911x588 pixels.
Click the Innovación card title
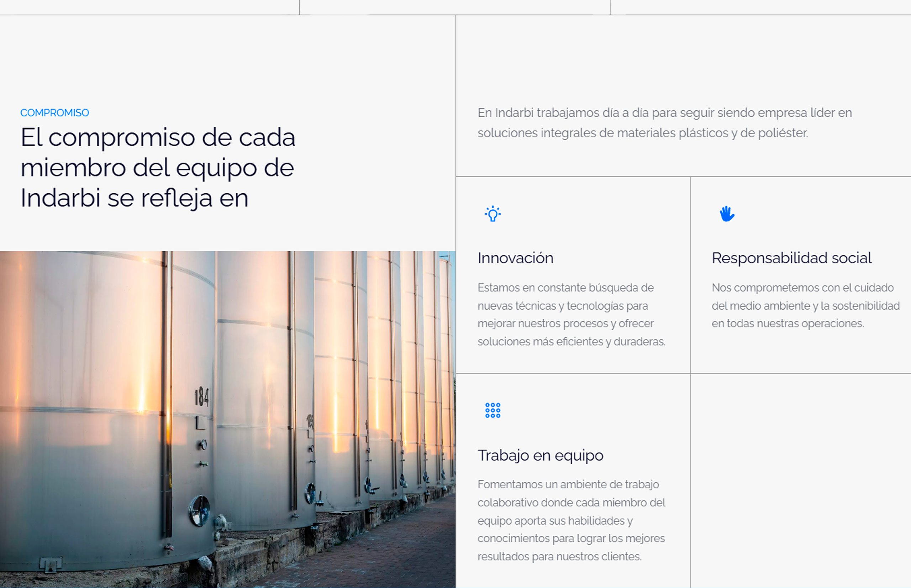(515, 258)
